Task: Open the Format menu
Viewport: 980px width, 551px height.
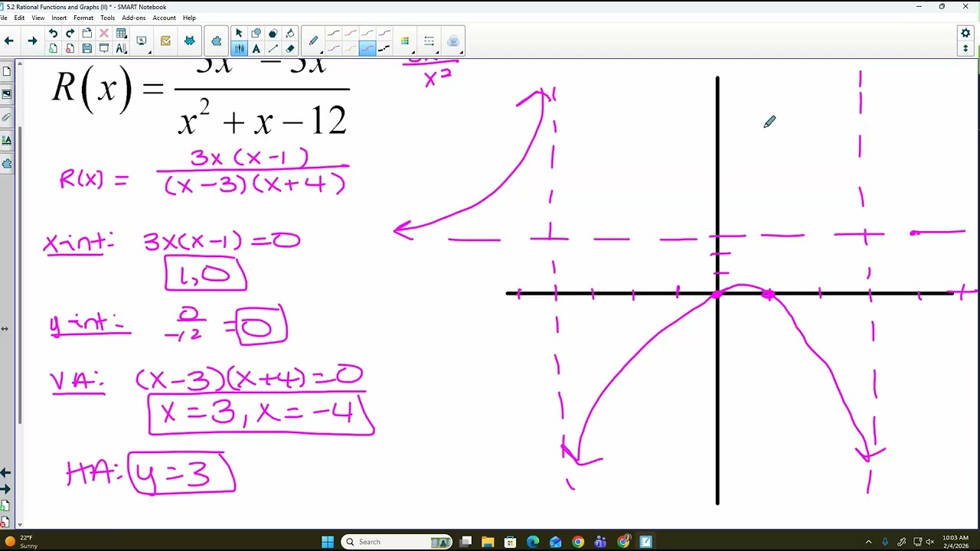Action: [x=83, y=18]
